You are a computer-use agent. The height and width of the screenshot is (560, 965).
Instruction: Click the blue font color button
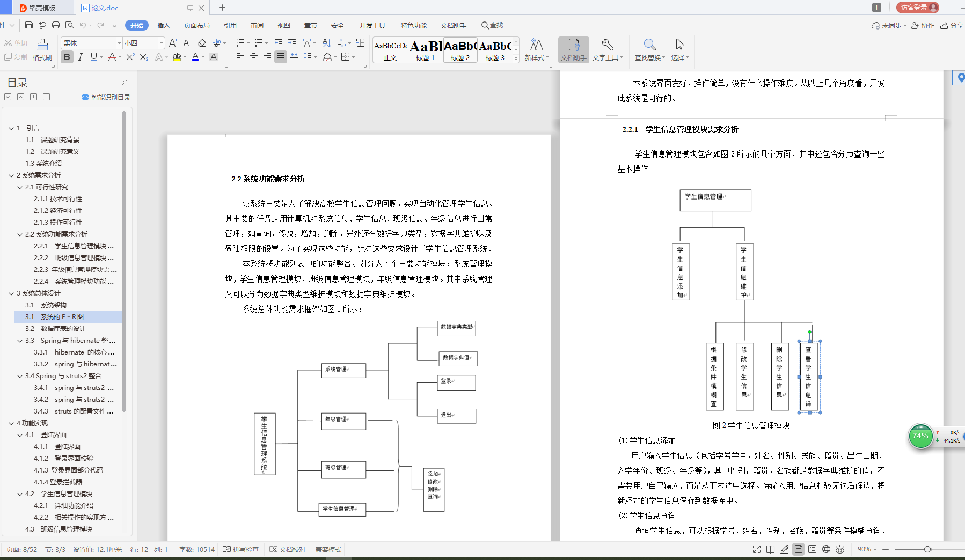coord(195,57)
